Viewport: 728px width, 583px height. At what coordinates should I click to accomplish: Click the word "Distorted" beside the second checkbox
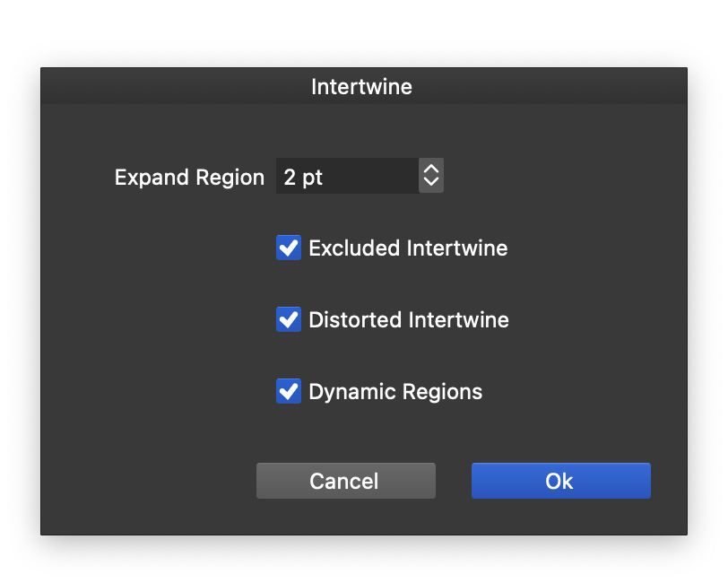(x=356, y=320)
